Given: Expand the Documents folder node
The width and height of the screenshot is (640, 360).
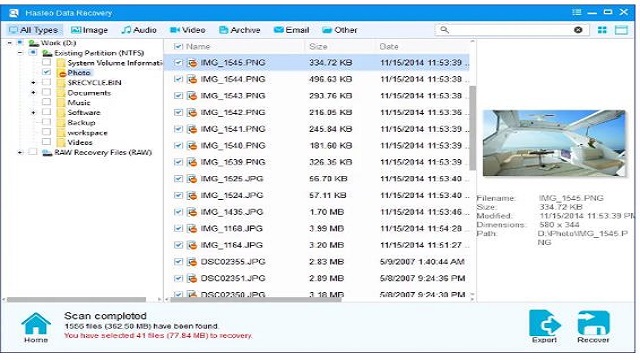Looking at the screenshot, I should (33, 93).
